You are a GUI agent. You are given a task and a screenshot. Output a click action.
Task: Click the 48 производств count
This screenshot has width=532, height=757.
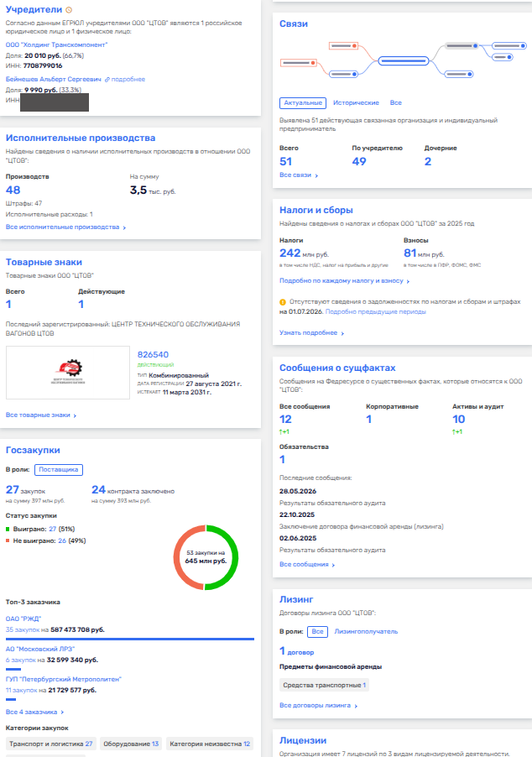13,191
